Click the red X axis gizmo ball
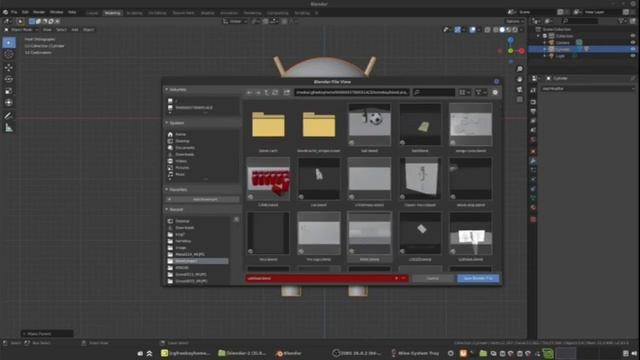 tap(522, 51)
